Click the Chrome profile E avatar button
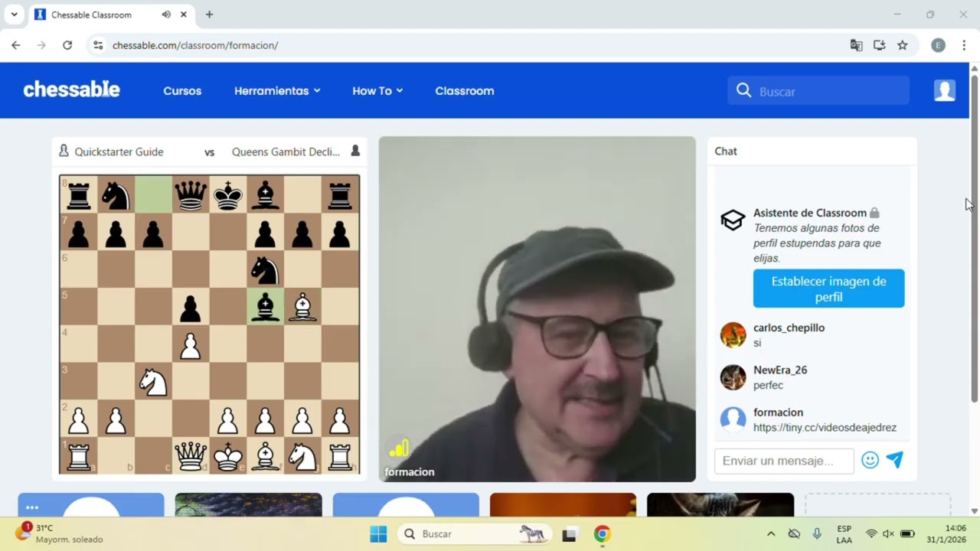This screenshot has height=551, width=980. [x=938, y=45]
